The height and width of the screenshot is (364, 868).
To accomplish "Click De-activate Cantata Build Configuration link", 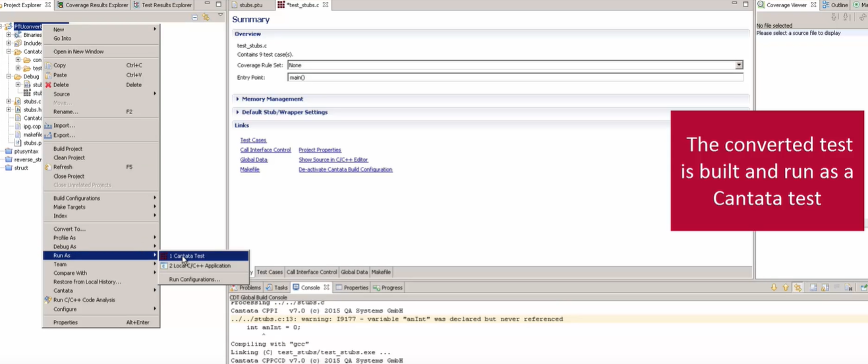I will click(x=345, y=169).
